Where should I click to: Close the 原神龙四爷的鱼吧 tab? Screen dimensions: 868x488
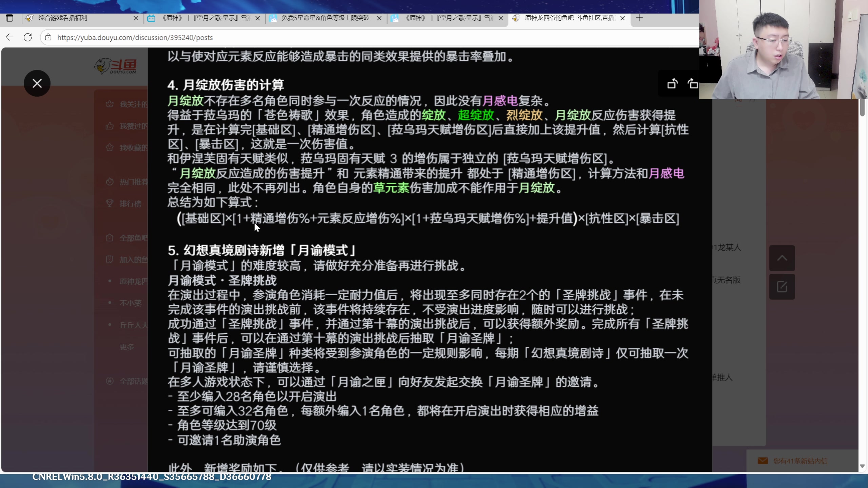pyautogui.click(x=623, y=18)
